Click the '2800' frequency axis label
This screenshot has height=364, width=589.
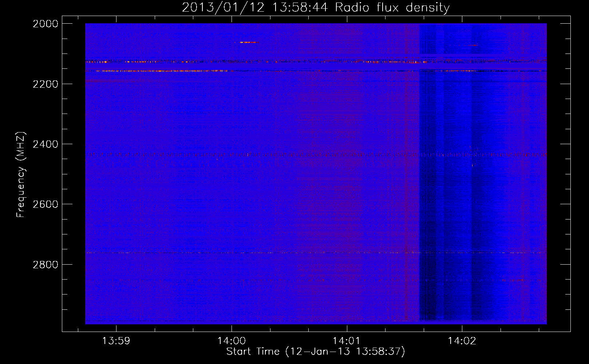coord(46,264)
